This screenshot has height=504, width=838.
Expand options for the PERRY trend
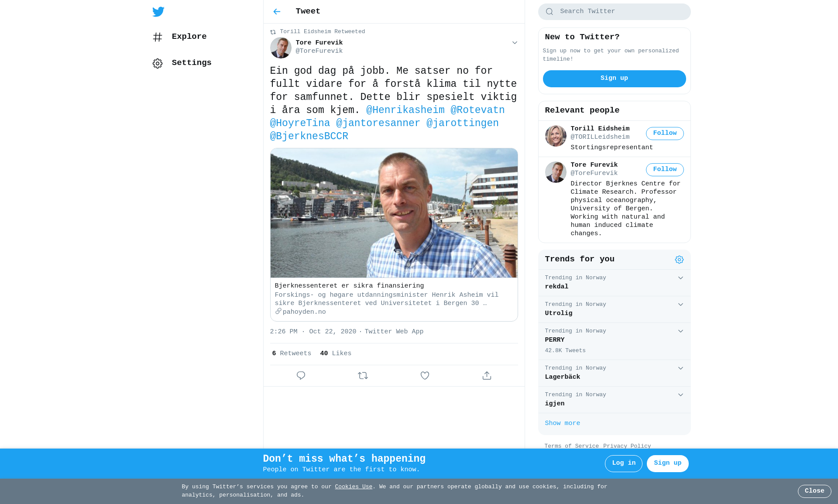(680, 331)
